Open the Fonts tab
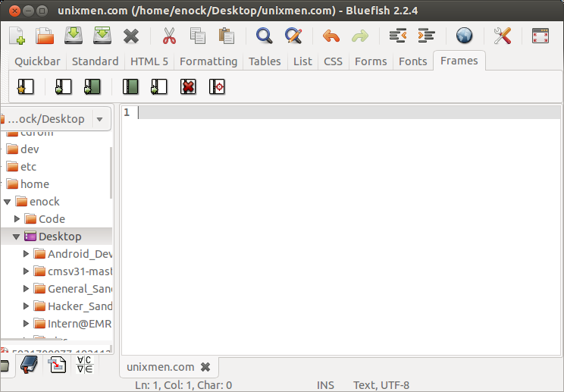Viewport: 564px width, 392px height. click(413, 61)
